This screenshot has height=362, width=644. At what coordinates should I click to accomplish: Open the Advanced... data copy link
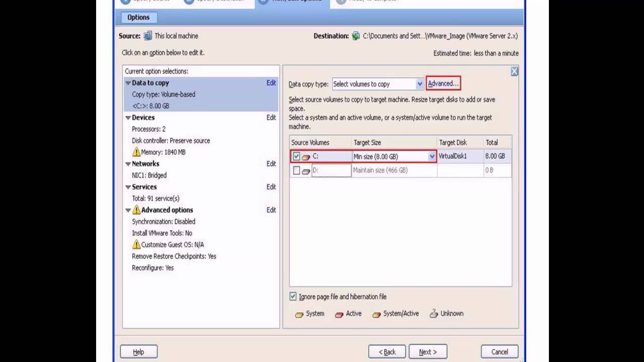coord(443,83)
